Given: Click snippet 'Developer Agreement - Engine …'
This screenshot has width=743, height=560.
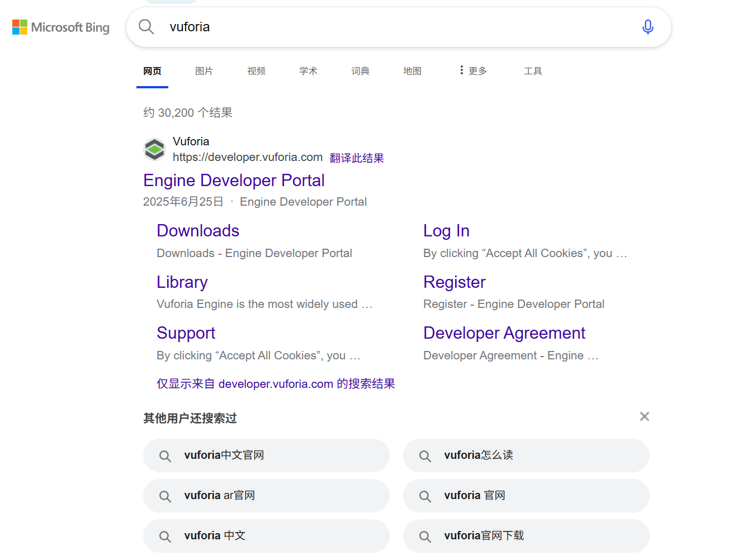Looking at the screenshot, I should (x=511, y=355).
